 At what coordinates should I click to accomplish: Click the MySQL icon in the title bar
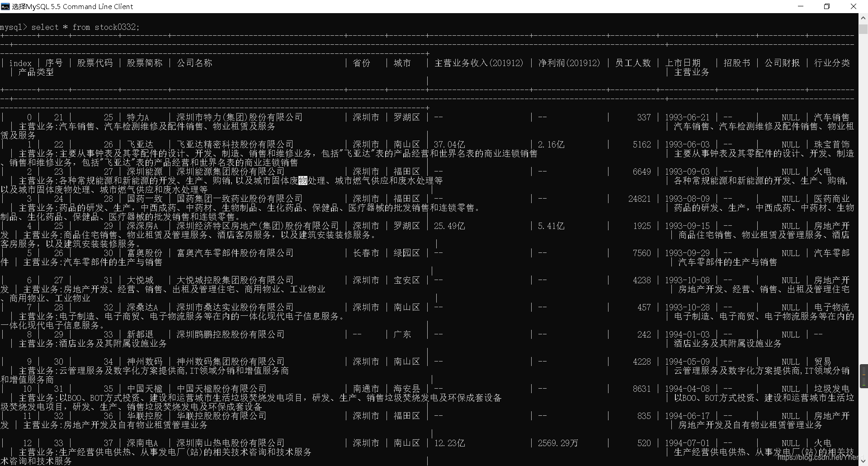[5, 6]
